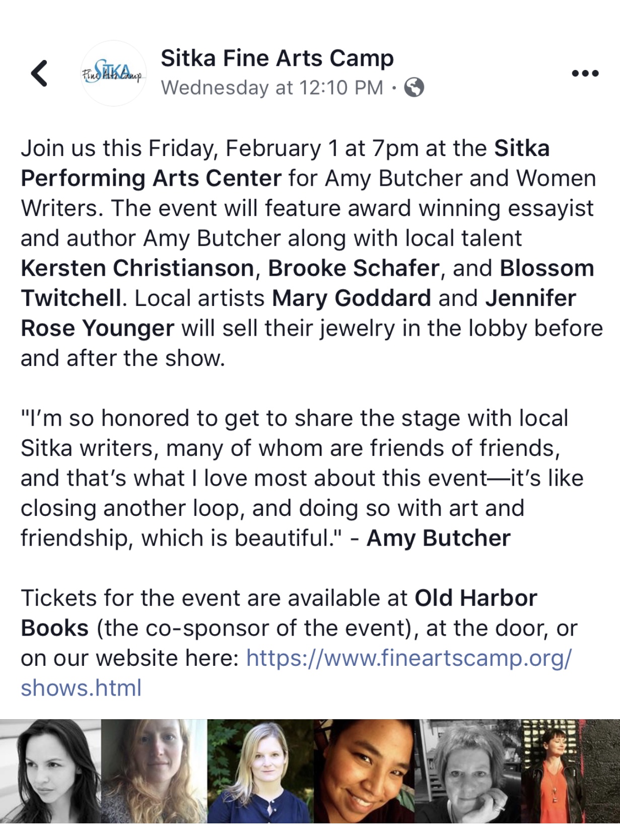Viewport: 620px width, 840px height.
Task: Open the grayscale photo with hand on chin
Action: click(x=467, y=771)
